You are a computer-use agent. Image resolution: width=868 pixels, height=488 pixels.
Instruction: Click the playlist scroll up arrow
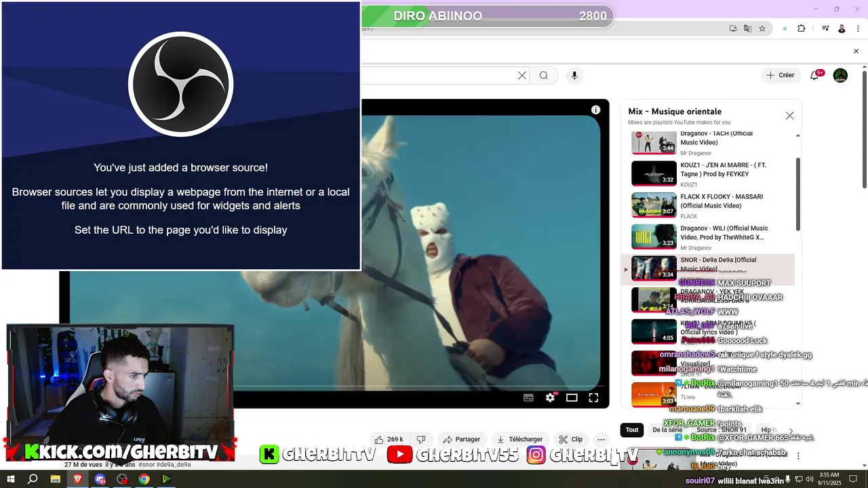tap(798, 136)
